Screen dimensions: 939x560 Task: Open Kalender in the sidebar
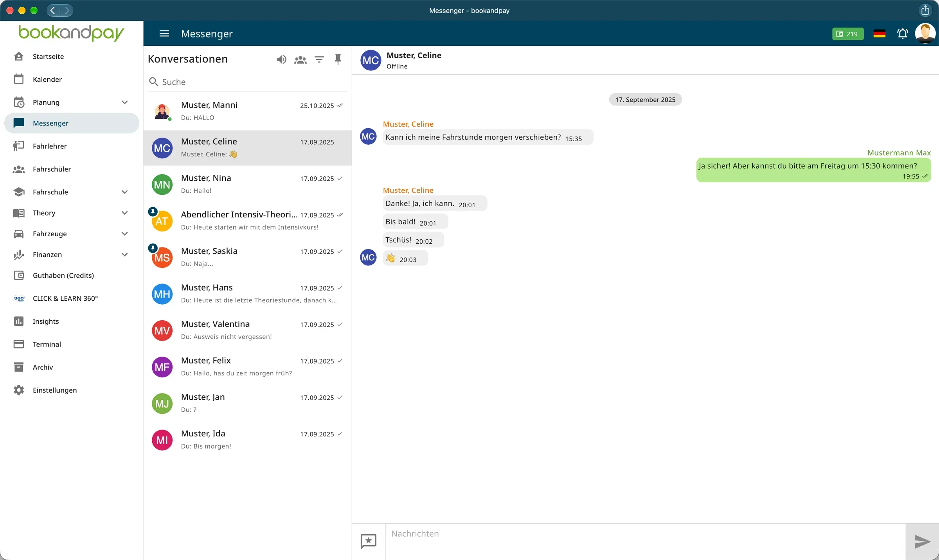pyautogui.click(x=72, y=79)
